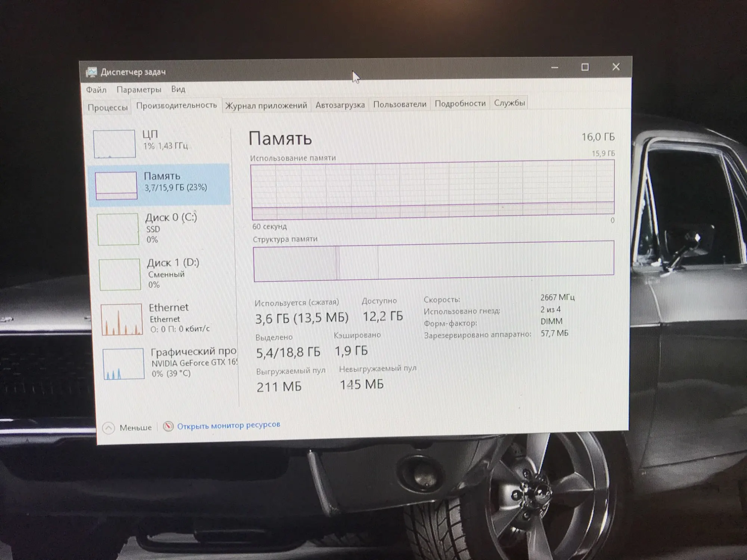Screen dimensions: 747x560
Task: Click the memory composition bar (Структура памяти)
Action: [433, 261]
